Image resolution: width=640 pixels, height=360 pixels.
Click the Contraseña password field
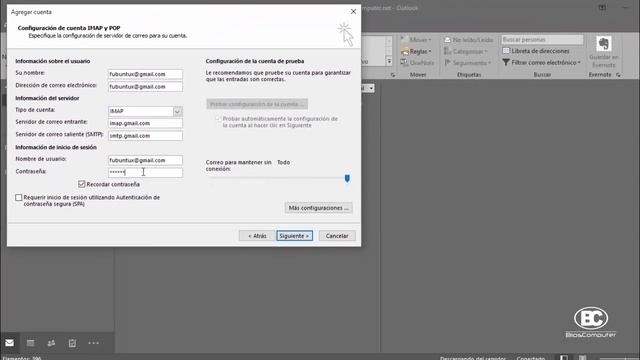coord(145,172)
